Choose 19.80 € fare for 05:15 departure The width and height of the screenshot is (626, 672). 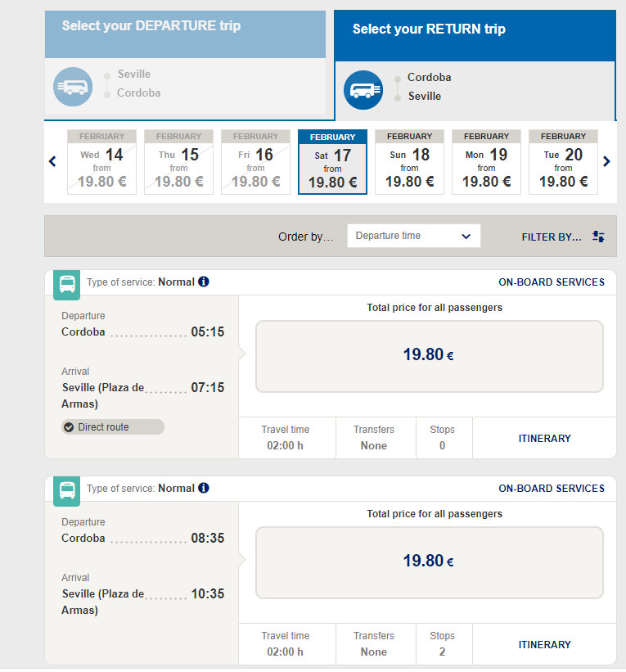click(x=429, y=355)
